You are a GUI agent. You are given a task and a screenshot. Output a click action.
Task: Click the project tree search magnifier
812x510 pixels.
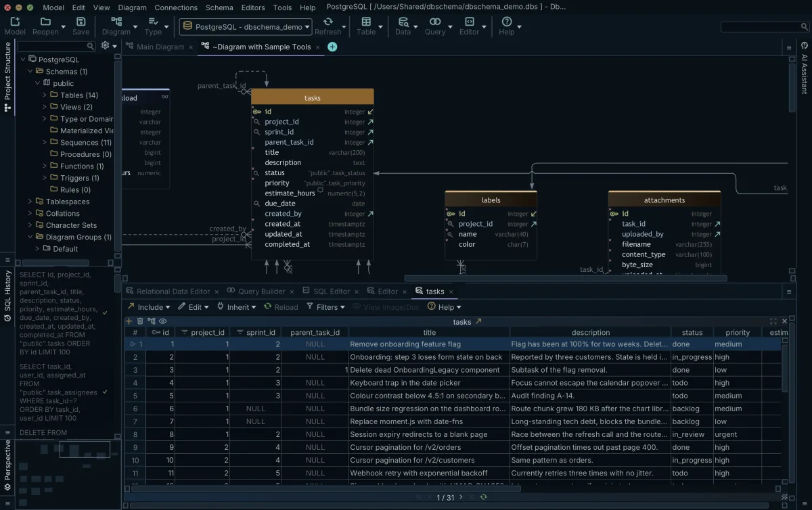click(x=91, y=47)
